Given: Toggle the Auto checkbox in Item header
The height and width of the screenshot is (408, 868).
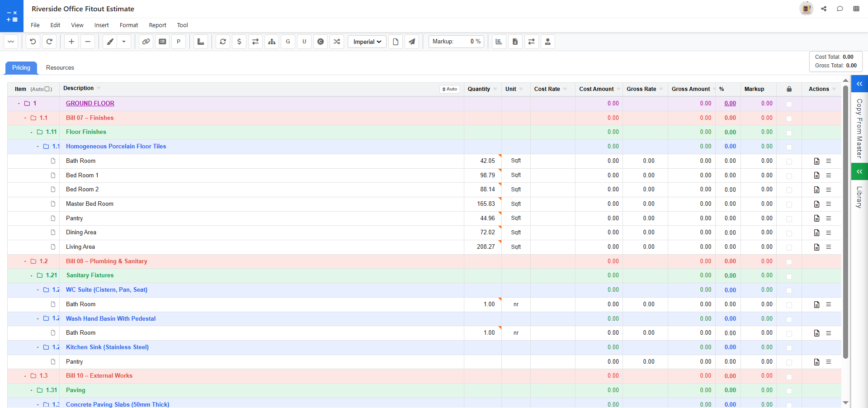Looking at the screenshot, I should [47, 89].
